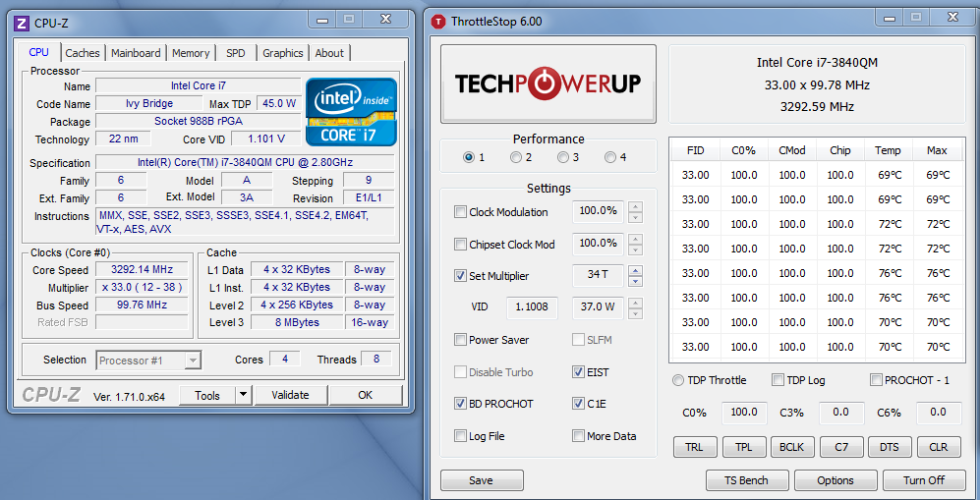Click the TRL button
The image size is (980, 500).
pyautogui.click(x=694, y=447)
